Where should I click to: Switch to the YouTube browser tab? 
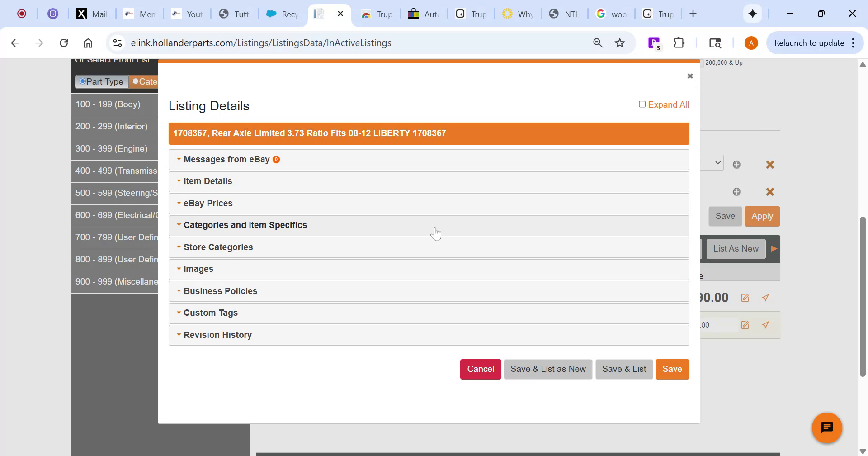[188, 14]
